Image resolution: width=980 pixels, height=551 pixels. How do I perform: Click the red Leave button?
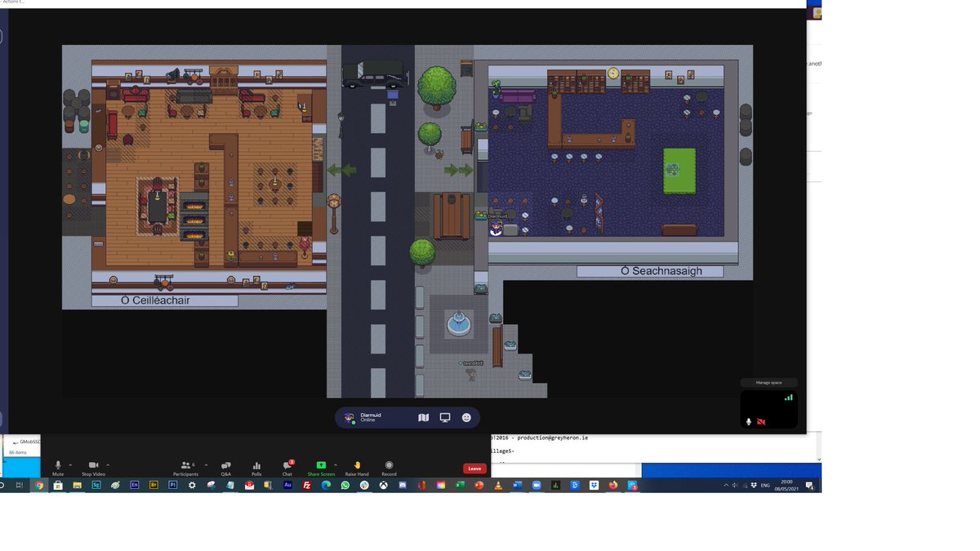click(474, 469)
